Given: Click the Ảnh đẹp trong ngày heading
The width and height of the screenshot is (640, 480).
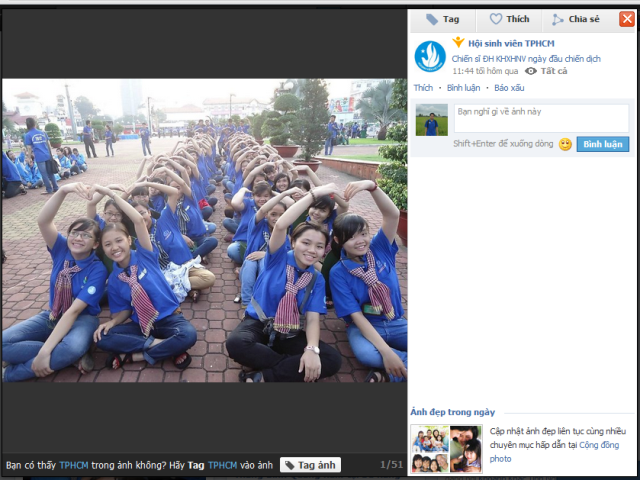Looking at the screenshot, I should click(453, 412).
